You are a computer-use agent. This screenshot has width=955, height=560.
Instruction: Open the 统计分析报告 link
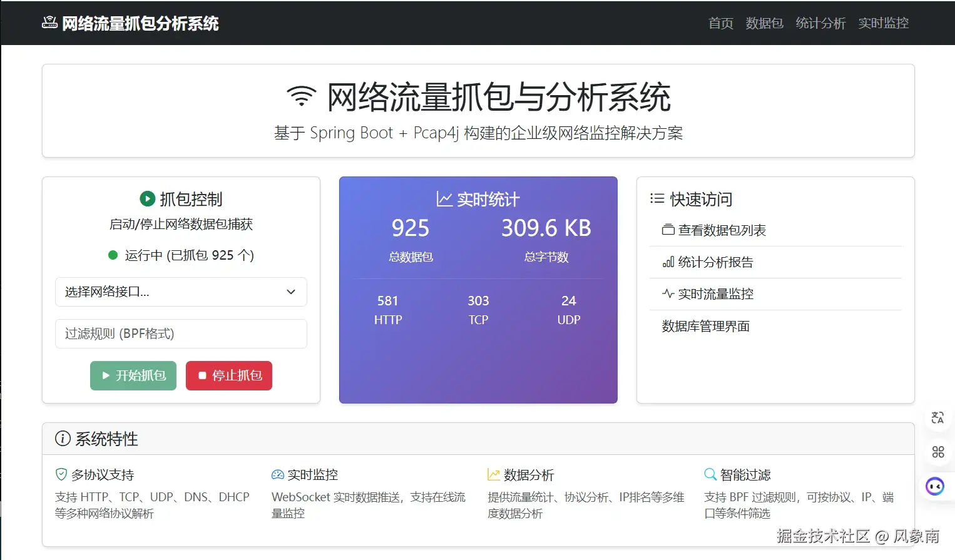(776, 262)
